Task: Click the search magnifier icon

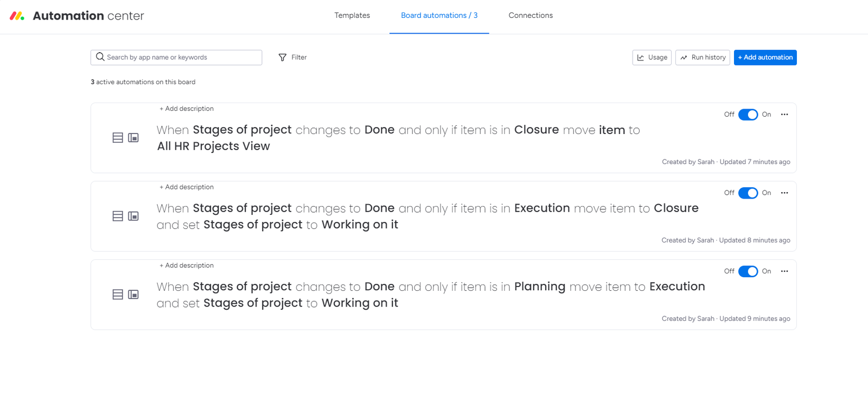Action: (100, 57)
